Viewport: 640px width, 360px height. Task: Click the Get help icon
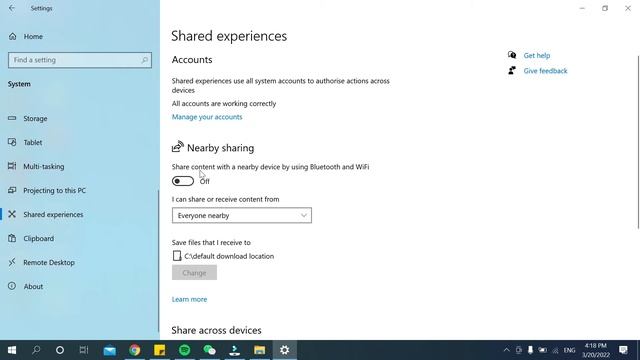[x=512, y=55]
